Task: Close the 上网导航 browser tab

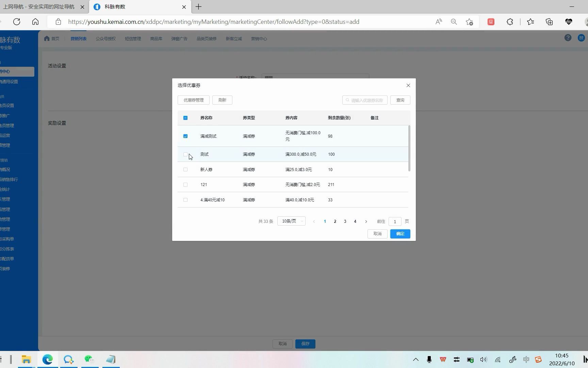Action: (82, 7)
